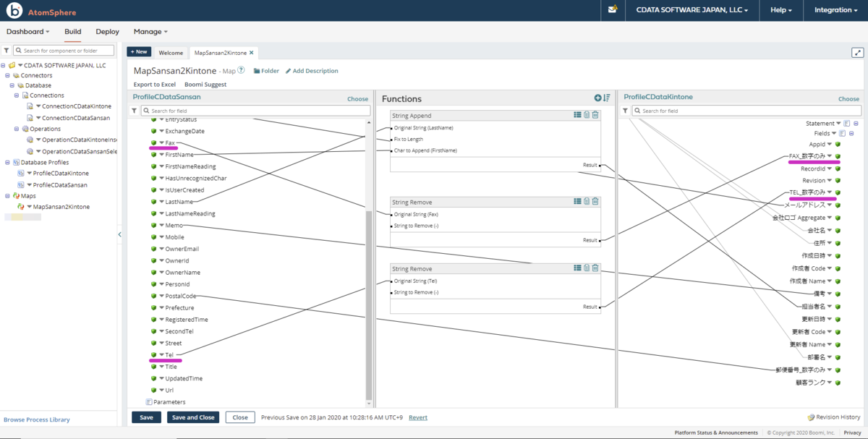Click the Close button at bottom

coord(240,417)
